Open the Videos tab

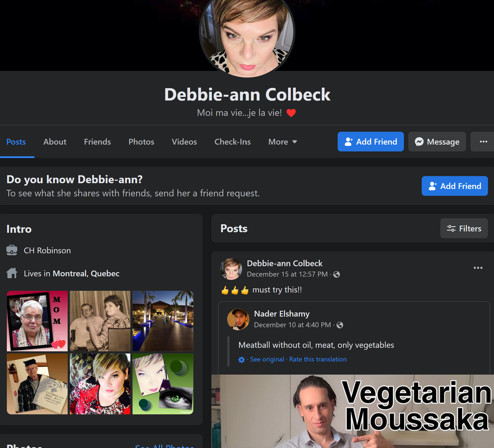click(184, 142)
